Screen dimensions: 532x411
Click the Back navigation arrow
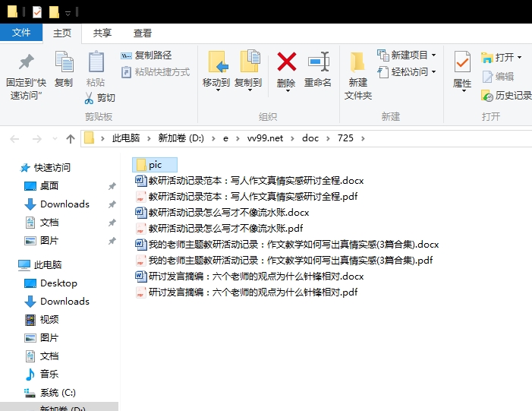point(14,139)
